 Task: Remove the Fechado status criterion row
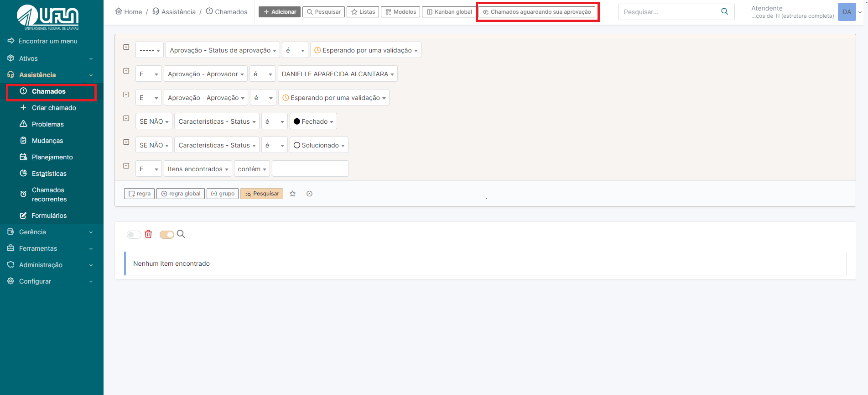(x=126, y=118)
